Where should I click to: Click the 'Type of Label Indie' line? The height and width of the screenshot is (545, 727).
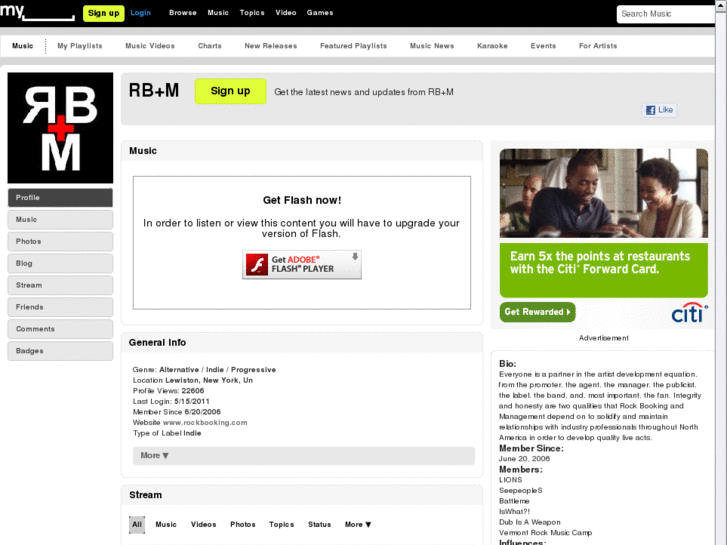tap(167, 433)
